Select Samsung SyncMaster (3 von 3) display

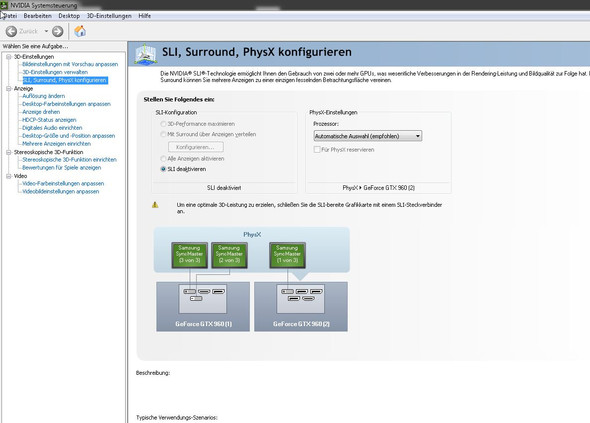[x=190, y=255]
